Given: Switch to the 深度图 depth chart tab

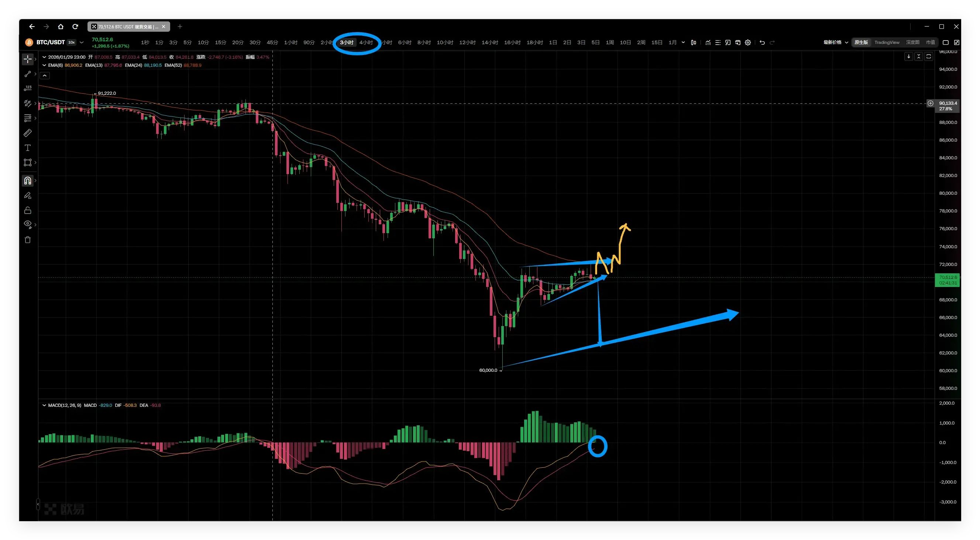Looking at the screenshot, I should (x=912, y=42).
